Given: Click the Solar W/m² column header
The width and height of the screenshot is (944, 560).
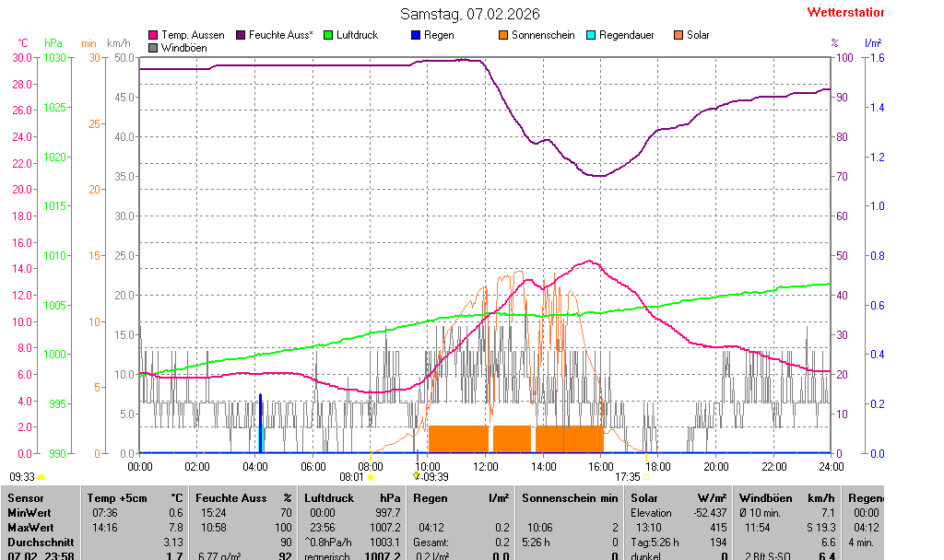Looking at the screenshot, I should coord(678,497).
